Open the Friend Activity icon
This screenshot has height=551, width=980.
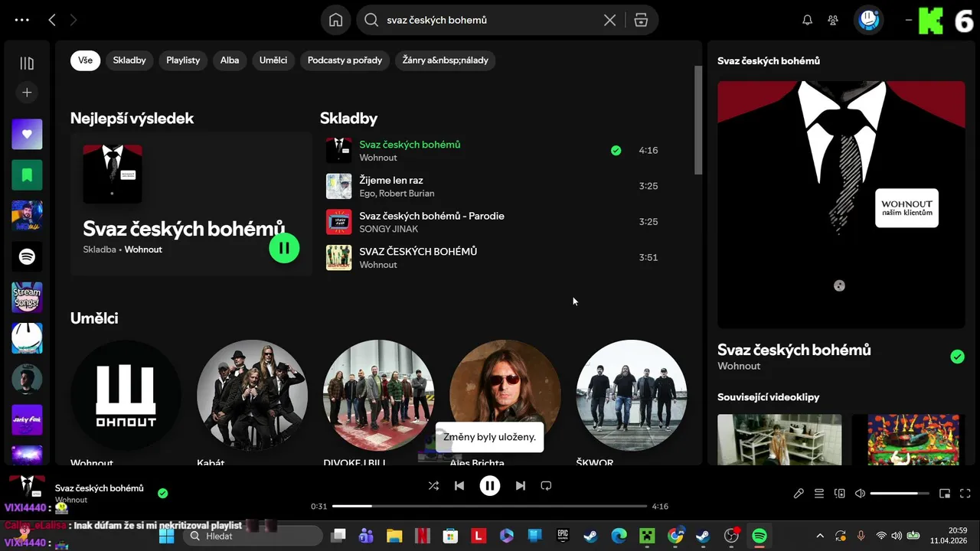[x=833, y=21]
